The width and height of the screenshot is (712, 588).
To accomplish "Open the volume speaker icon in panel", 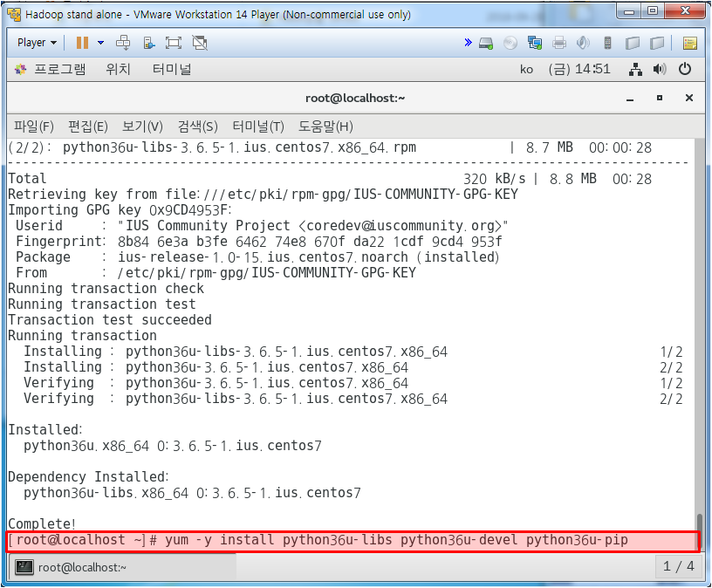I will pos(660,69).
